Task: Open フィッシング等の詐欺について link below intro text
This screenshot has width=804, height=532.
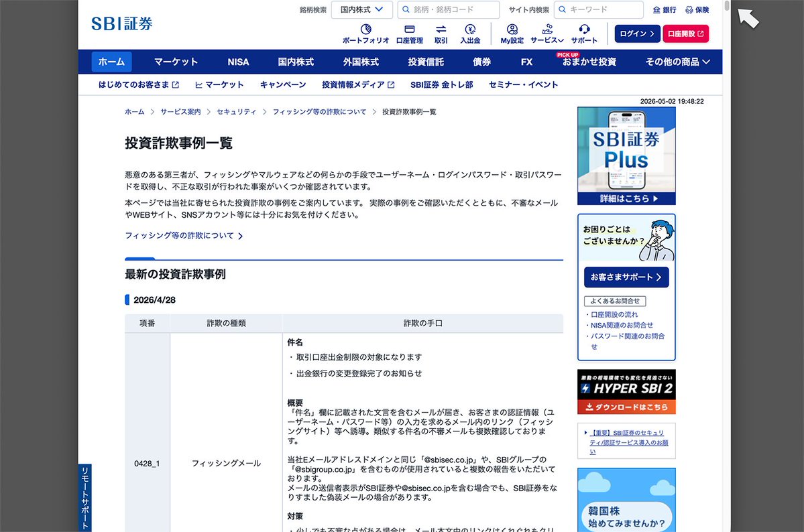Action: 184,236
